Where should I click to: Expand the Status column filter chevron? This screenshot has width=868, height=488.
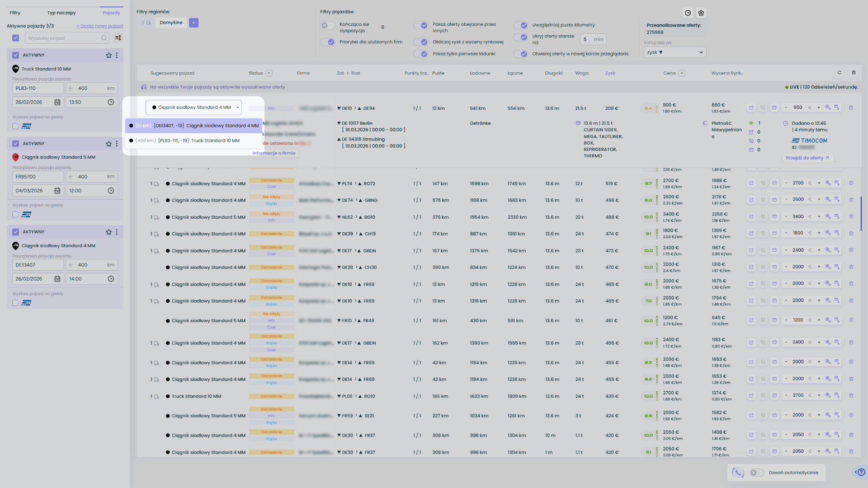[269, 73]
